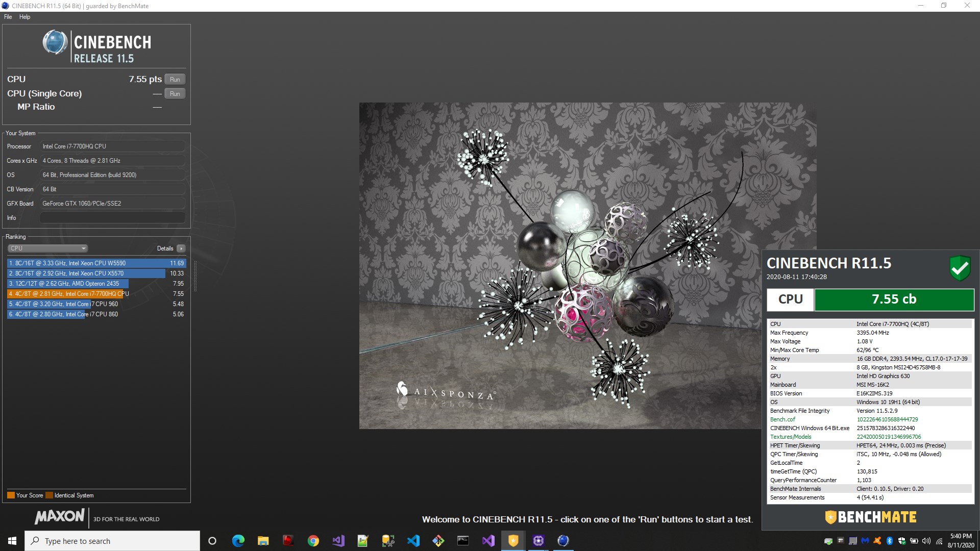Open the Help menu
Screen dimensions: 980x551
tap(24, 17)
